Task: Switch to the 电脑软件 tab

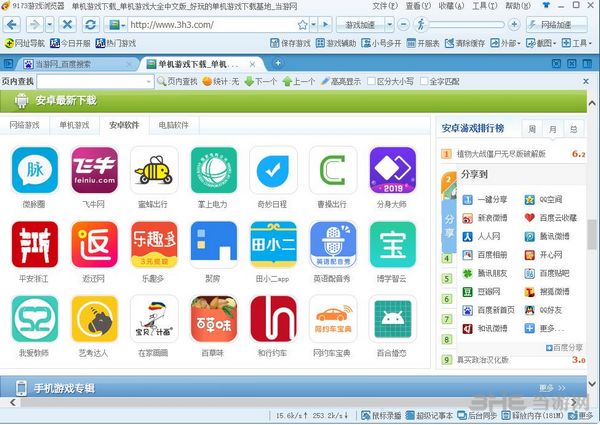Action: [174, 125]
